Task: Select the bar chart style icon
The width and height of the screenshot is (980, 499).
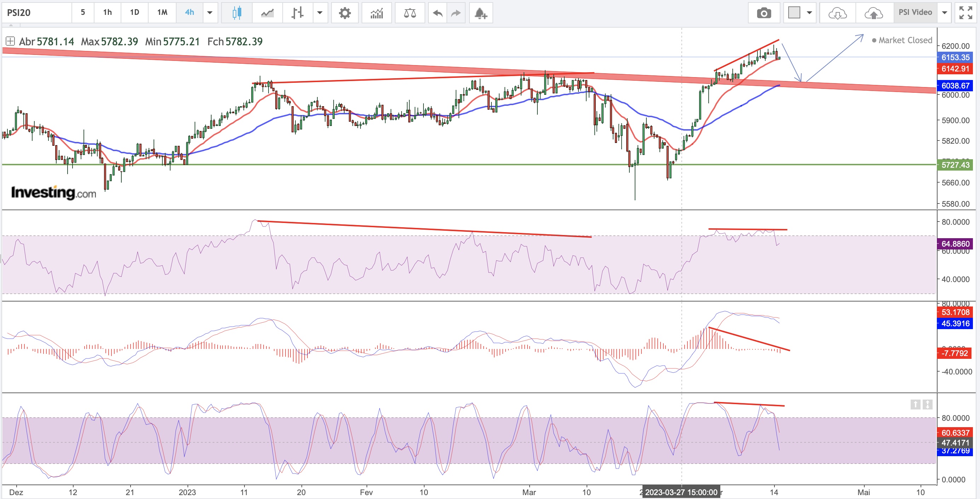Action: coord(298,13)
